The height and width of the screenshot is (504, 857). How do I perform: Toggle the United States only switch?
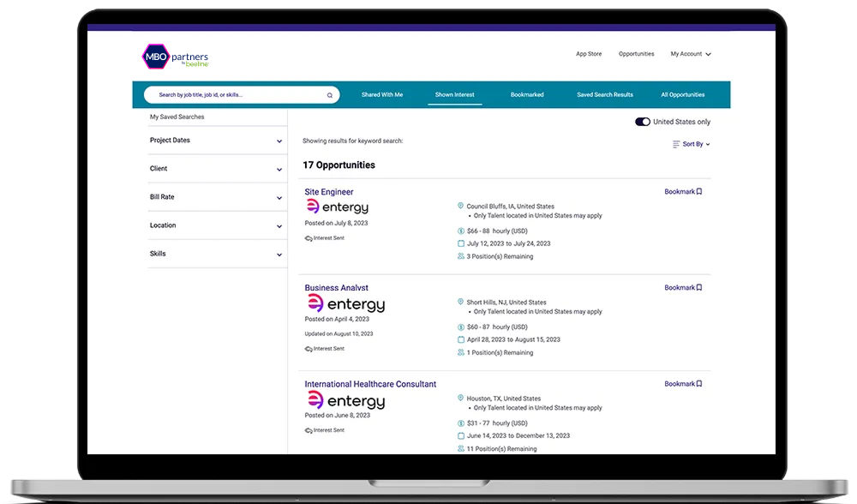[642, 122]
